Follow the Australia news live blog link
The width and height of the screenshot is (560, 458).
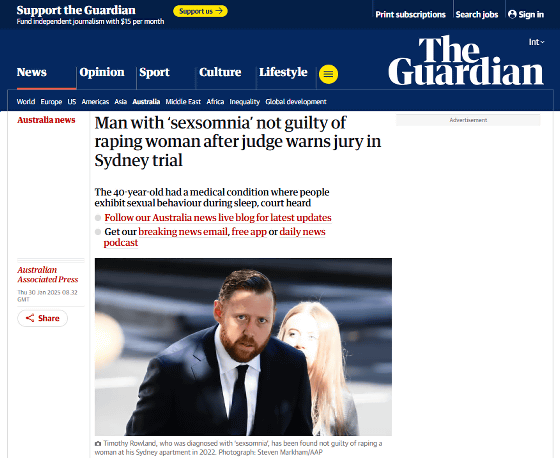(x=218, y=218)
